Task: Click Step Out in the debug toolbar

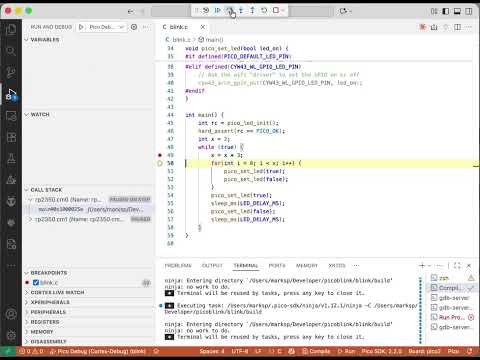Action: click(252, 11)
